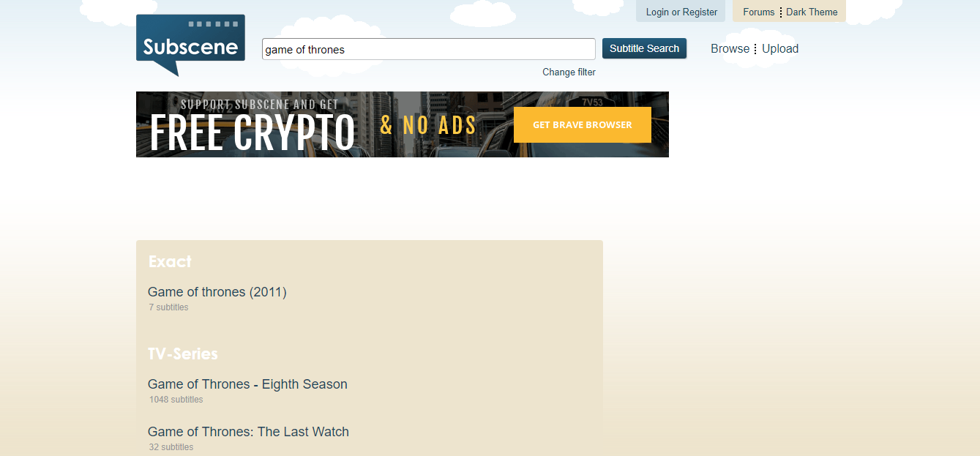Open Game of Thrones: The Last Watch
Viewport: 980px width, 456px height.
point(248,432)
